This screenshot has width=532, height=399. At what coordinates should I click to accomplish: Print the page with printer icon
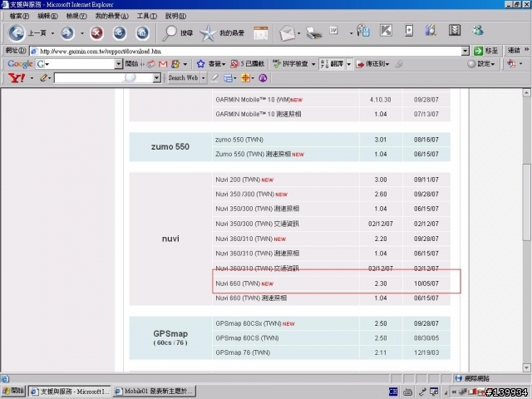tap(313, 33)
